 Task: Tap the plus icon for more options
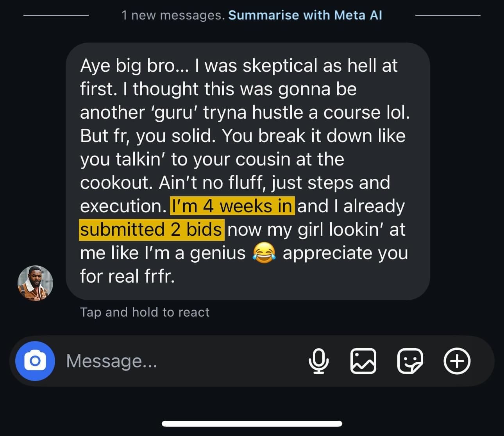click(457, 361)
